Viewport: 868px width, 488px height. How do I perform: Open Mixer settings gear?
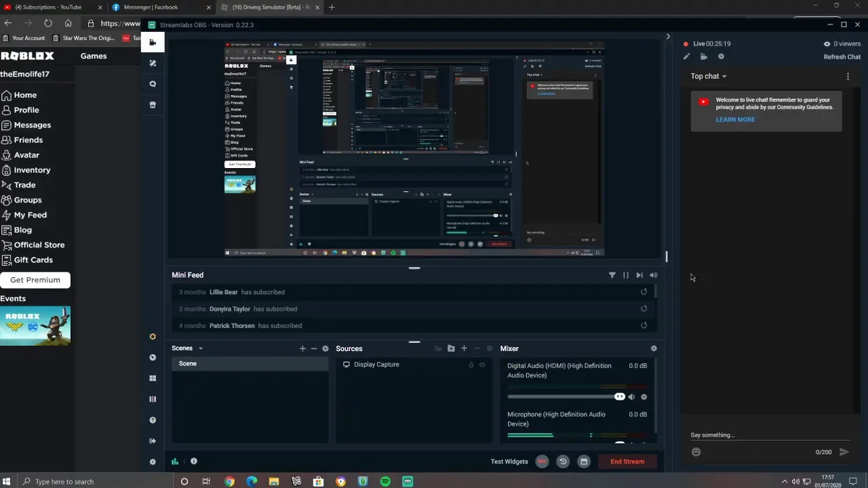click(x=654, y=348)
